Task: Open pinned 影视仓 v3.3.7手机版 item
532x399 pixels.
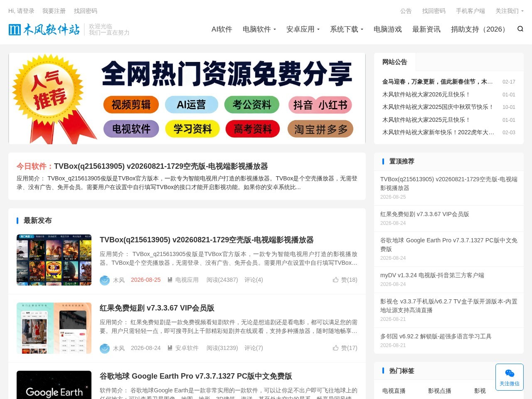Action: [449, 306]
